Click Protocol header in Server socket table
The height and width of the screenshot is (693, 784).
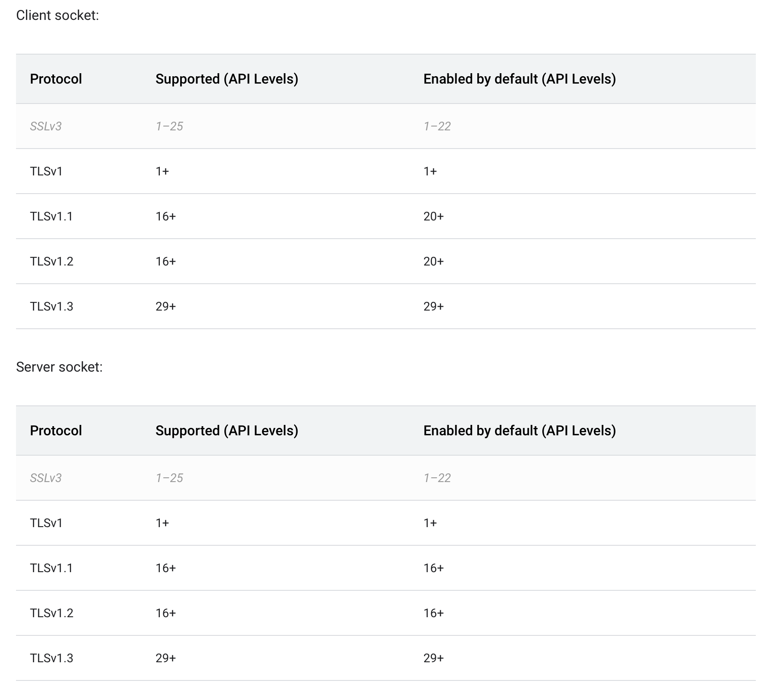point(56,431)
